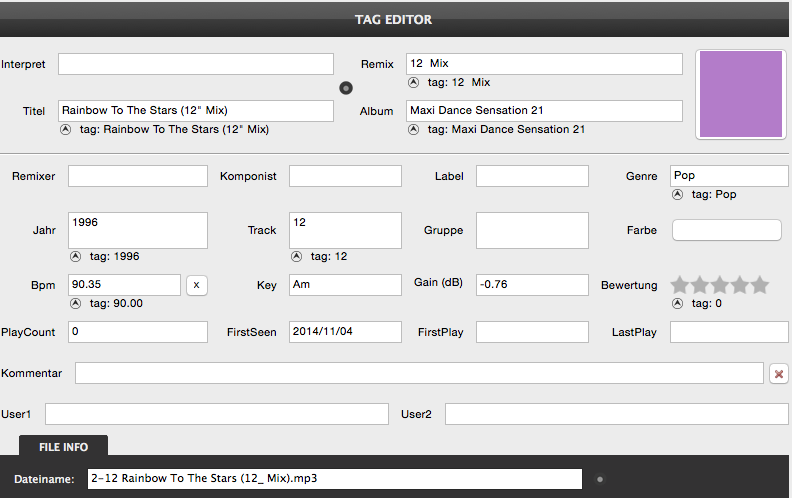Apply the Genre tag Pop arrow icon
Screen dimensions: 792x498
click(x=677, y=194)
